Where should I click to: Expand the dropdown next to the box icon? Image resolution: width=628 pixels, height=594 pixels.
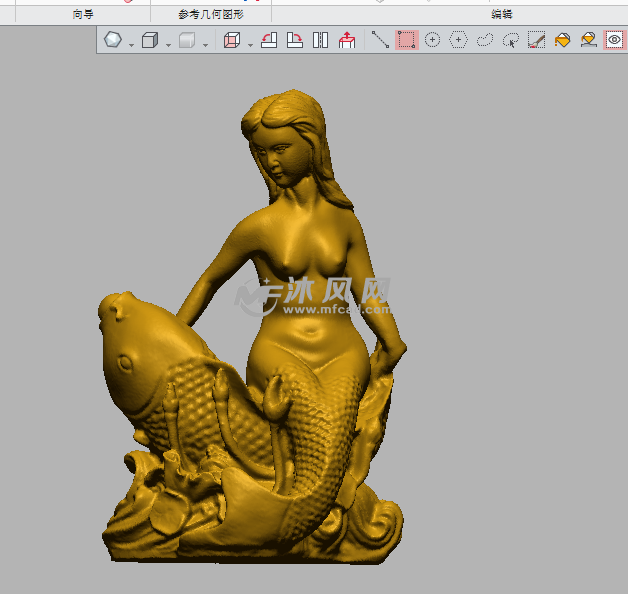[167, 44]
